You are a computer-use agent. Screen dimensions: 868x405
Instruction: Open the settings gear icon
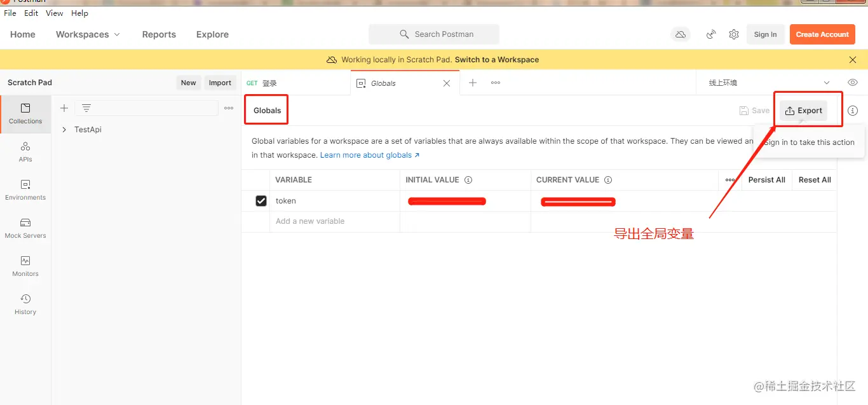click(x=734, y=34)
